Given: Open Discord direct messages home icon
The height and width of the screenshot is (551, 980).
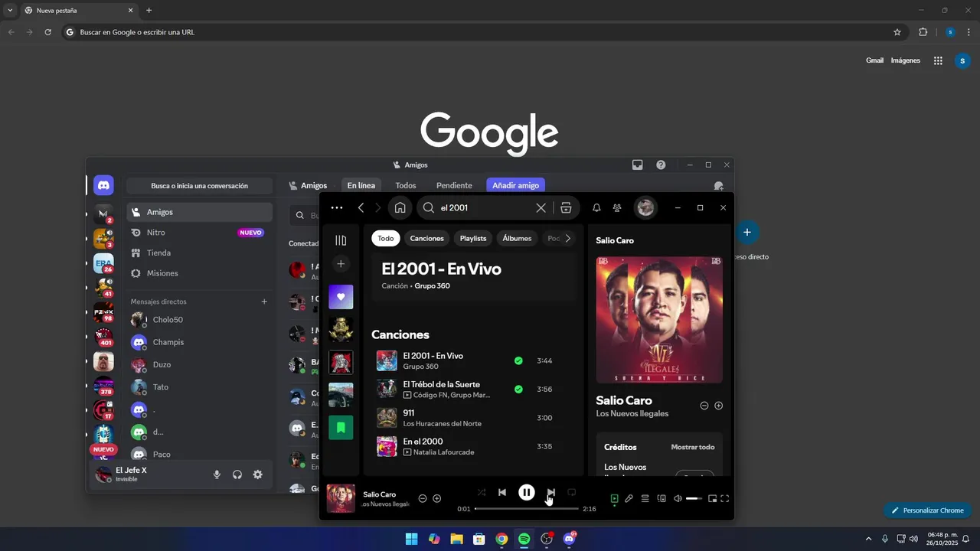Looking at the screenshot, I should (x=103, y=185).
